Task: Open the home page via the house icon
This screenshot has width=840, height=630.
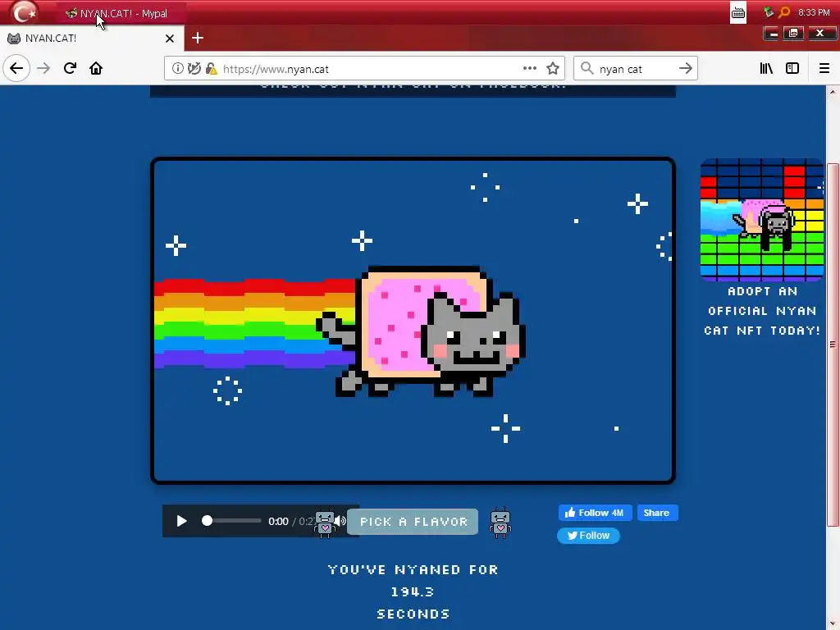Action: coord(96,69)
